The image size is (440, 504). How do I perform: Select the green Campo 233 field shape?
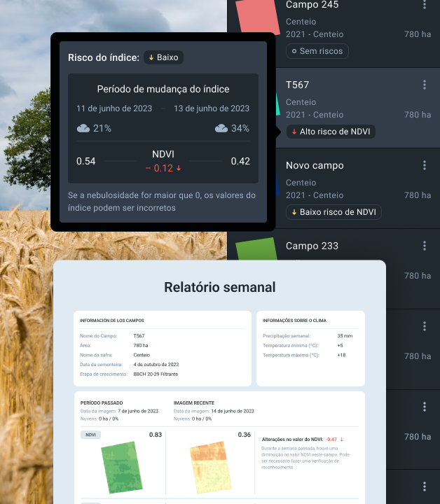256,251
